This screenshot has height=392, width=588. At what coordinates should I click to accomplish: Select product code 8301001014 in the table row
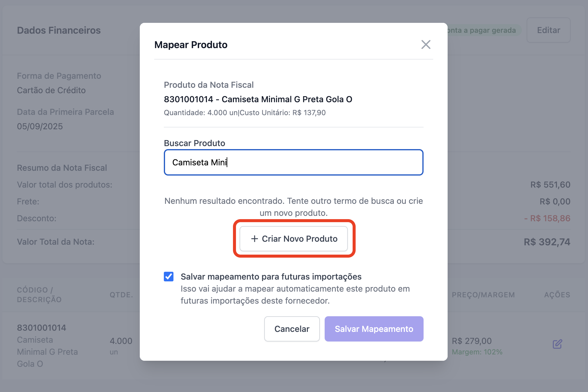41,328
